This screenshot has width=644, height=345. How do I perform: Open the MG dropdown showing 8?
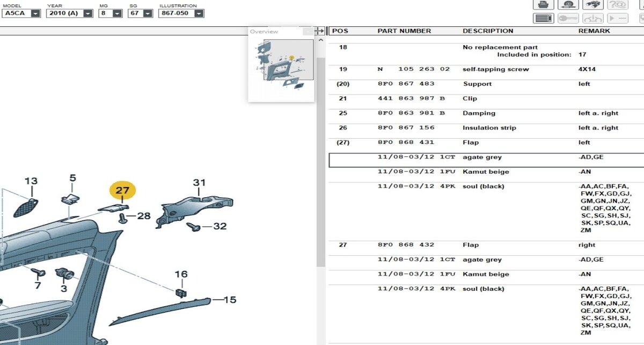click(117, 13)
